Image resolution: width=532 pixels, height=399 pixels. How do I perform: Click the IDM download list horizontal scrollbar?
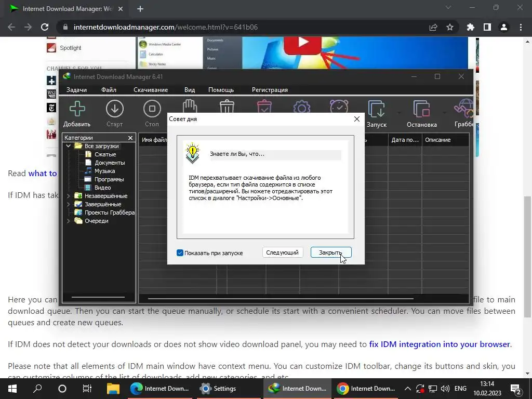281,299
